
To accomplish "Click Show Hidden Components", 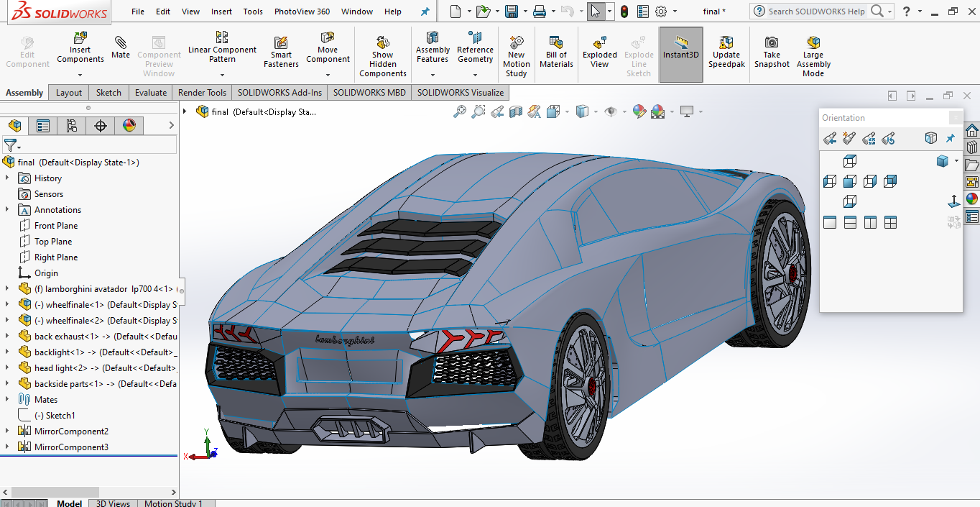I will (383, 56).
